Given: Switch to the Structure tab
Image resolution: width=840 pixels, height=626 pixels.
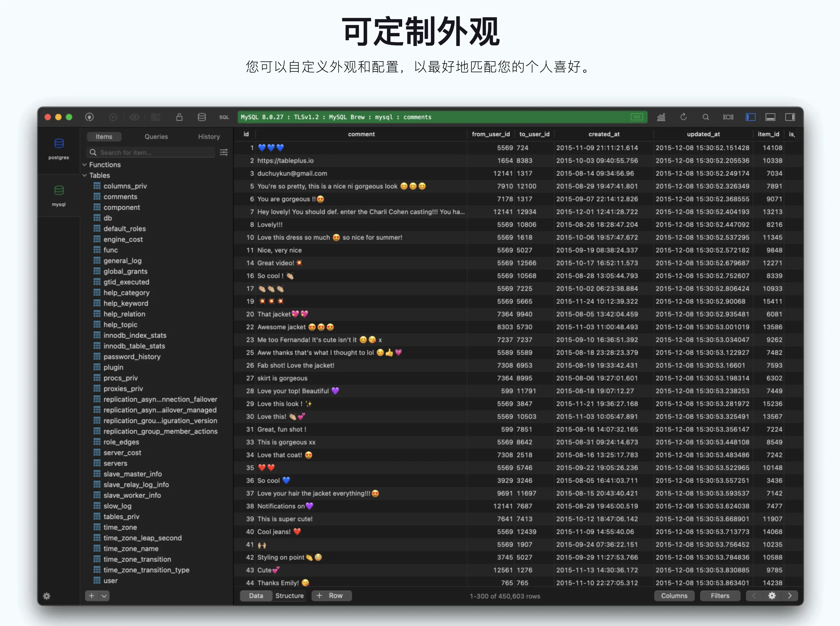Looking at the screenshot, I should click(289, 596).
